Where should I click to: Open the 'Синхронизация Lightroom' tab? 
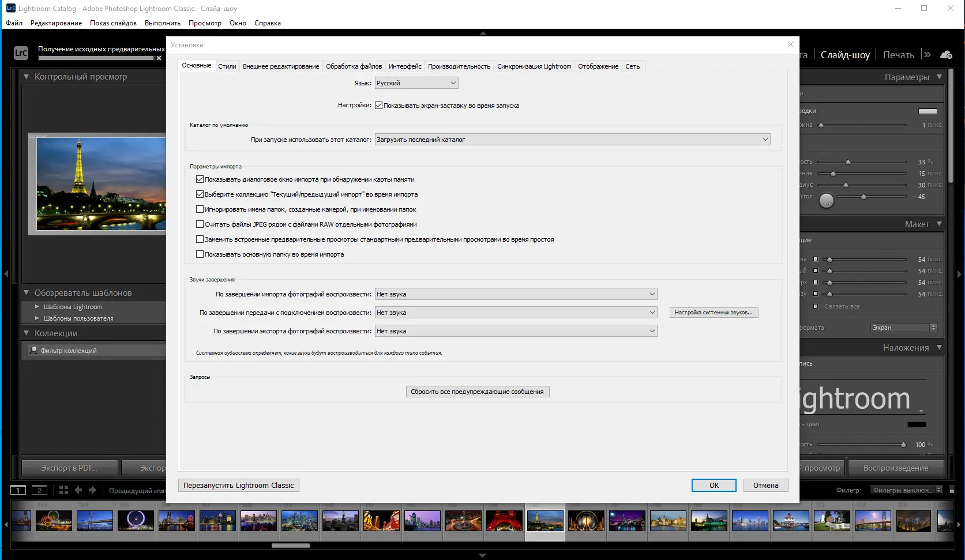coord(534,66)
